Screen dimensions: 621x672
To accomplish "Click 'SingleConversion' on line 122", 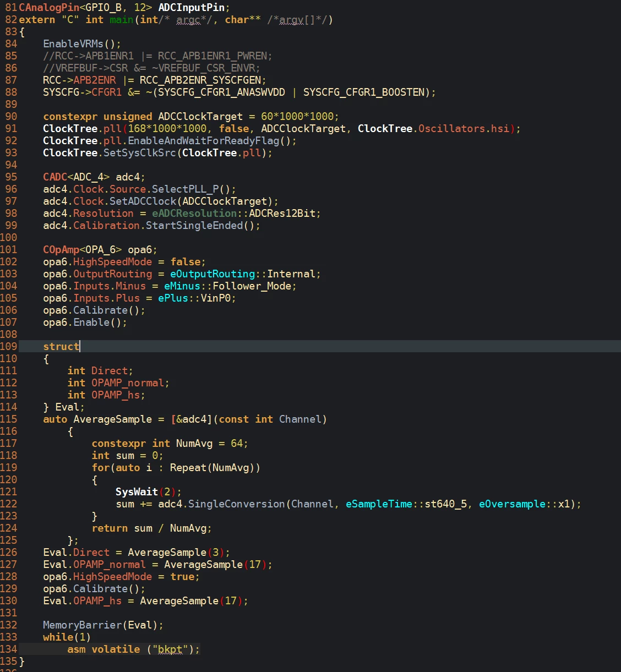I will pos(237,504).
